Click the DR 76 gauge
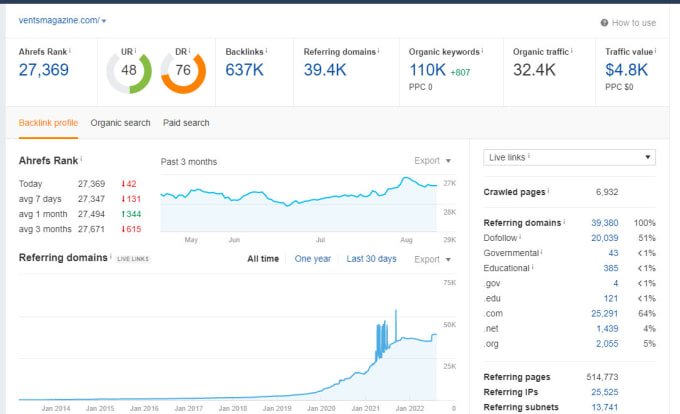The width and height of the screenshot is (680, 414). 183,72
